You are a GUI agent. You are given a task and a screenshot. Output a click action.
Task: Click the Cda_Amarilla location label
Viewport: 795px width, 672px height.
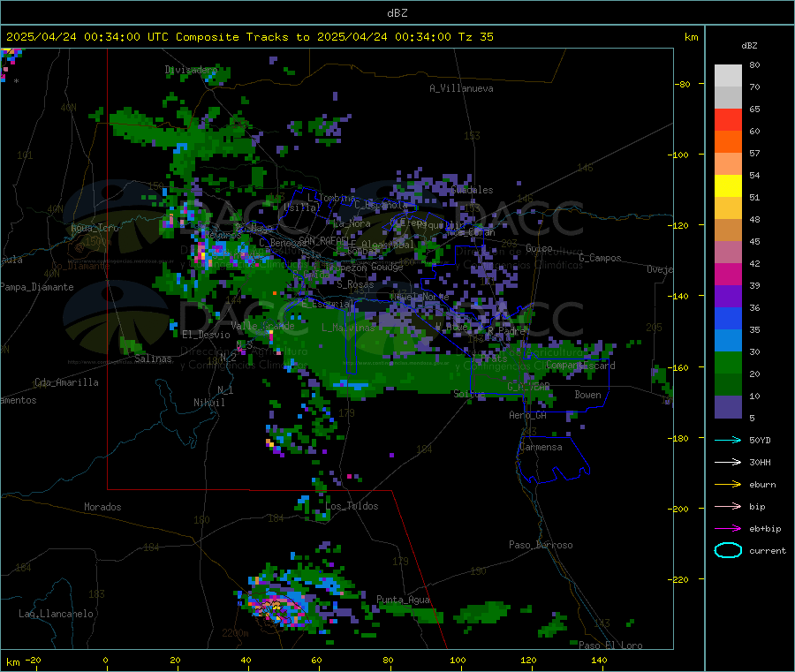[x=66, y=382]
